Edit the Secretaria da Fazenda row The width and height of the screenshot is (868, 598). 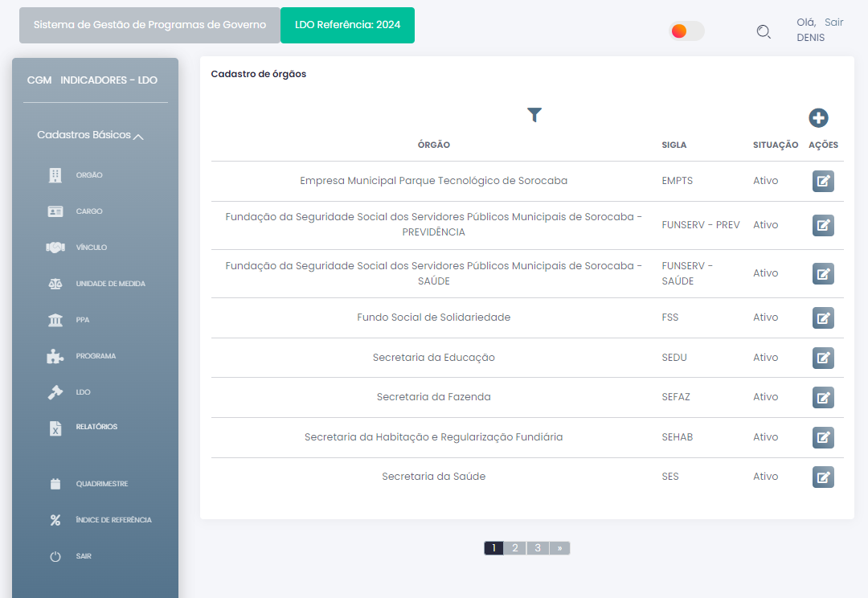(823, 398)
